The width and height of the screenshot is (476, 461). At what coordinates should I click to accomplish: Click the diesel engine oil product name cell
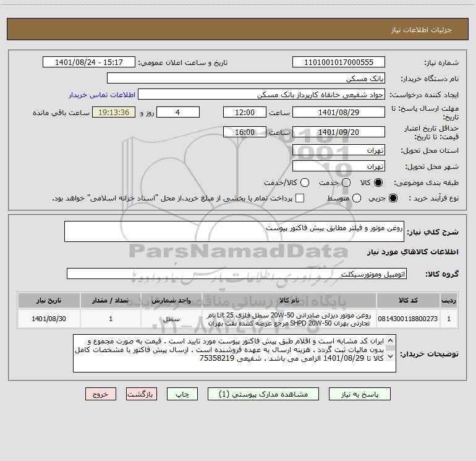[289, 319]
